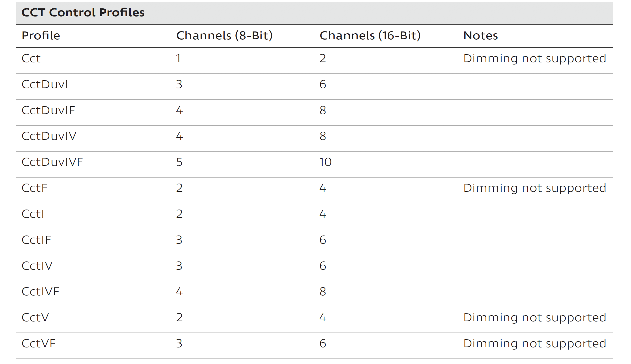Click the "CctI" profile name
Image resolution: width=631 pixels, height=364 pixels.
click(33, 214)
